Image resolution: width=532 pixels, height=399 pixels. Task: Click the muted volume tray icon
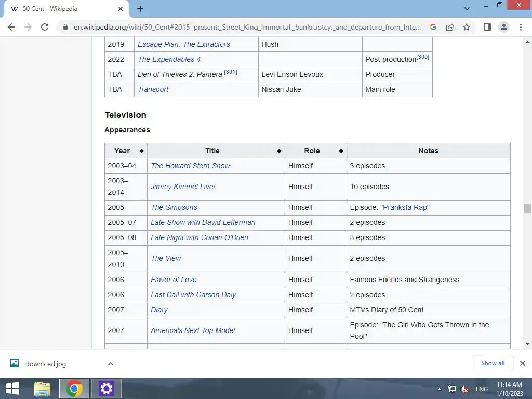464,389
